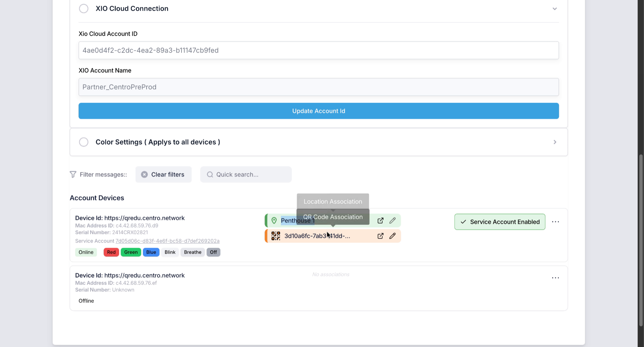
Task: Click the QR code icon
Action: (x=276, y=236)
